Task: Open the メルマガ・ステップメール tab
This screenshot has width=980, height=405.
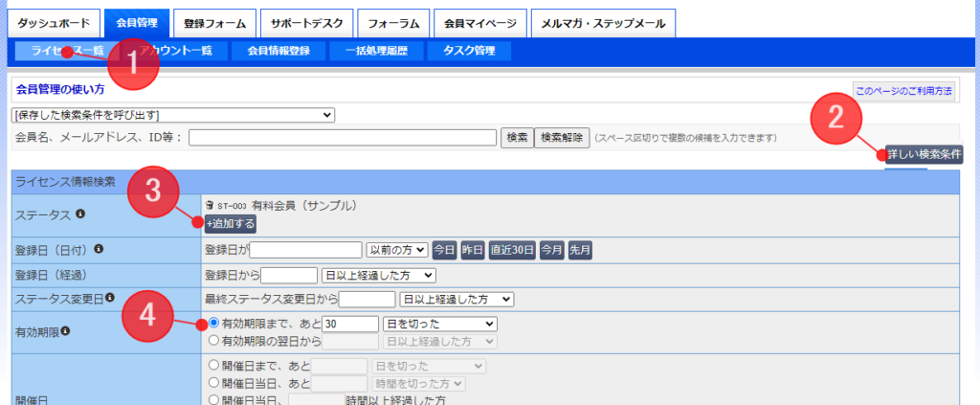Action: 603,24
